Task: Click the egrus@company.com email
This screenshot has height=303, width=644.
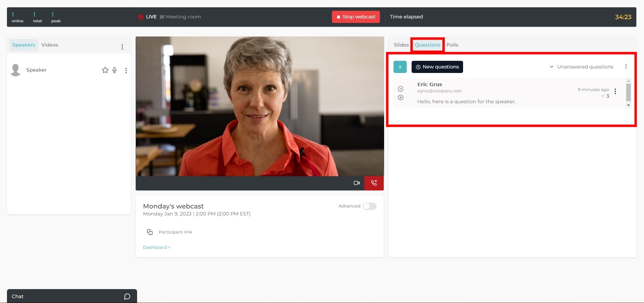Action: pos(439,91)
